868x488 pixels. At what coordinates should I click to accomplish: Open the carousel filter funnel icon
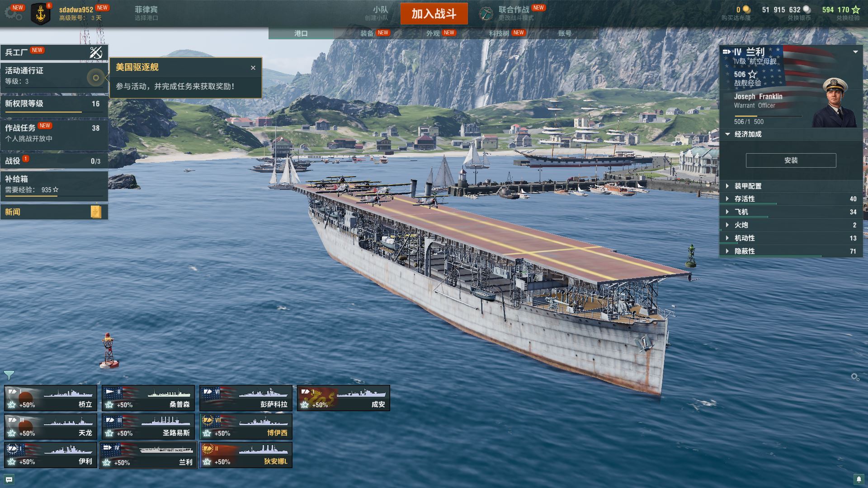9,375
